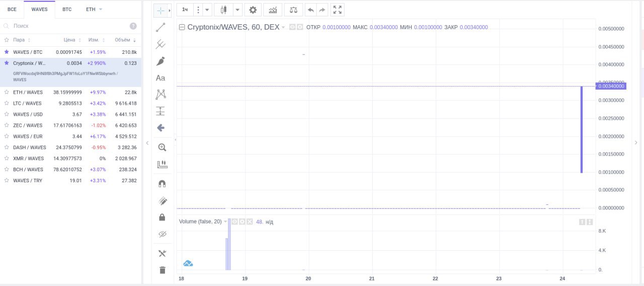Select the XABCD pattern tool
644x286 pixels.
click(161, 94)
